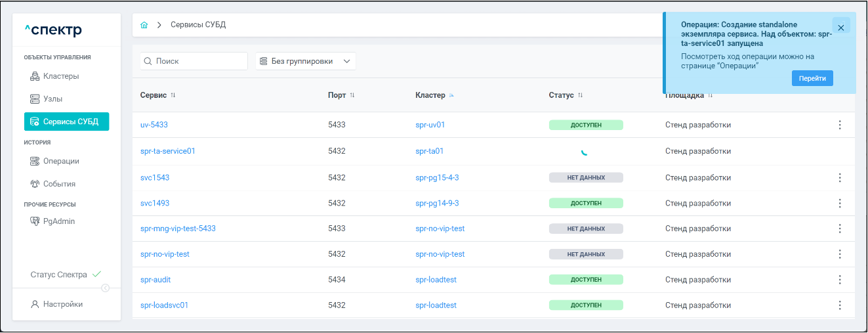The width and height of the screenshot is (868, 333).
Task: Close the operation notification popup
Action: click(840, 28)
